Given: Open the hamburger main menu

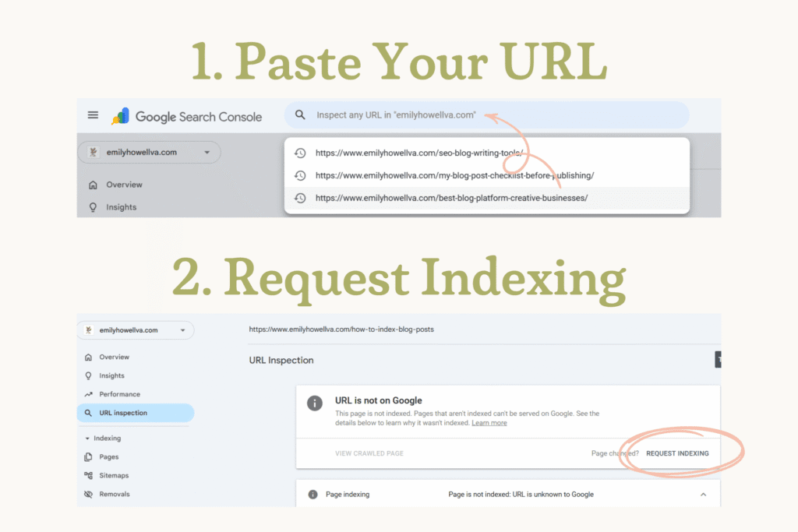Looking at the screenshot, I should pos(93,115).
